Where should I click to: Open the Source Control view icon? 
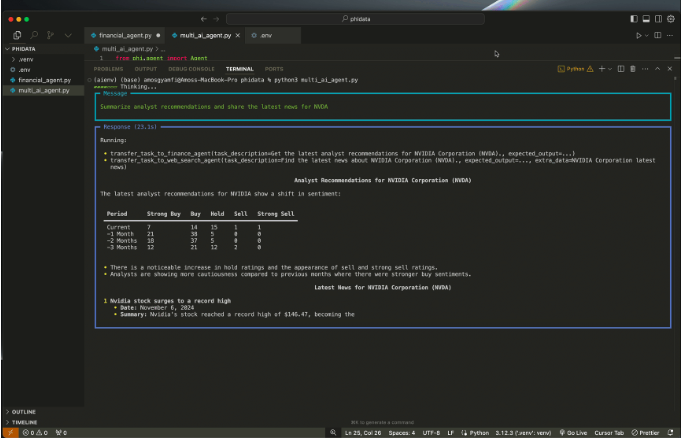point(50,35)
